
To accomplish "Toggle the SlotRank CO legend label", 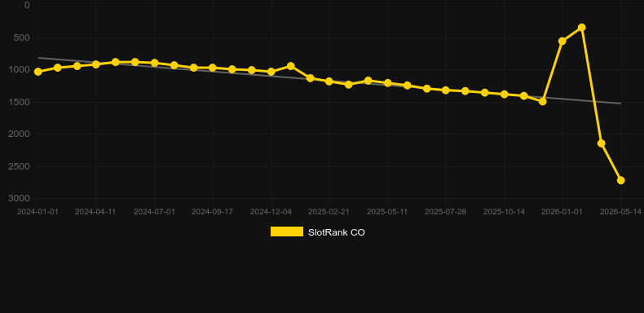I will 337,232.
